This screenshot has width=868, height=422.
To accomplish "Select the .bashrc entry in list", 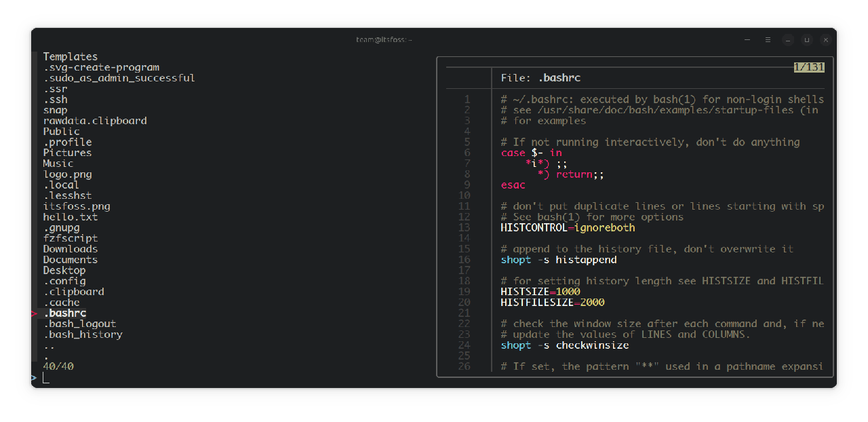I will tap(64, 313).
